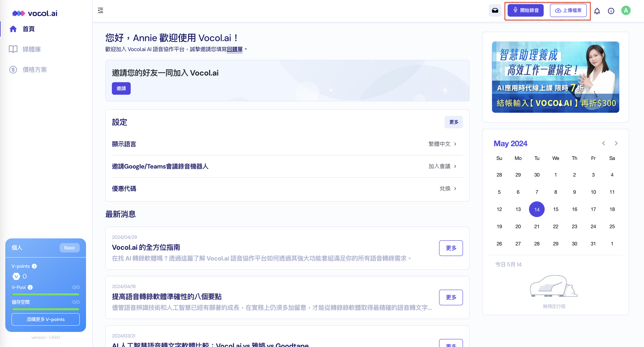
Task: Click the Basic plan badge
Action: tap(70, 248)
